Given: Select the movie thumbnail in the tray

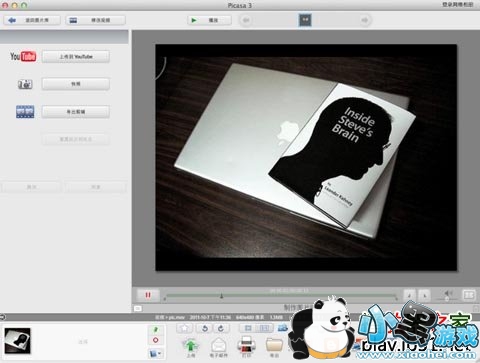Looking at the screenshot, I should pyautogui.click(x=18, y=341).
